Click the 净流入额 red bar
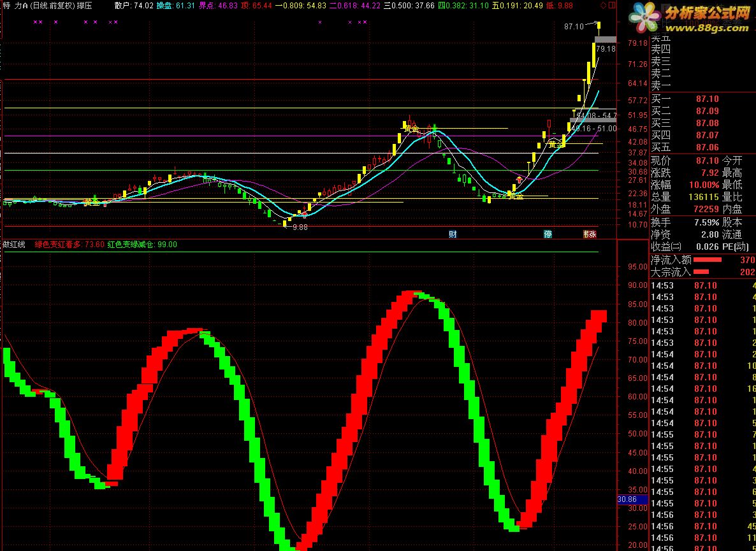 tap(708, 260)
